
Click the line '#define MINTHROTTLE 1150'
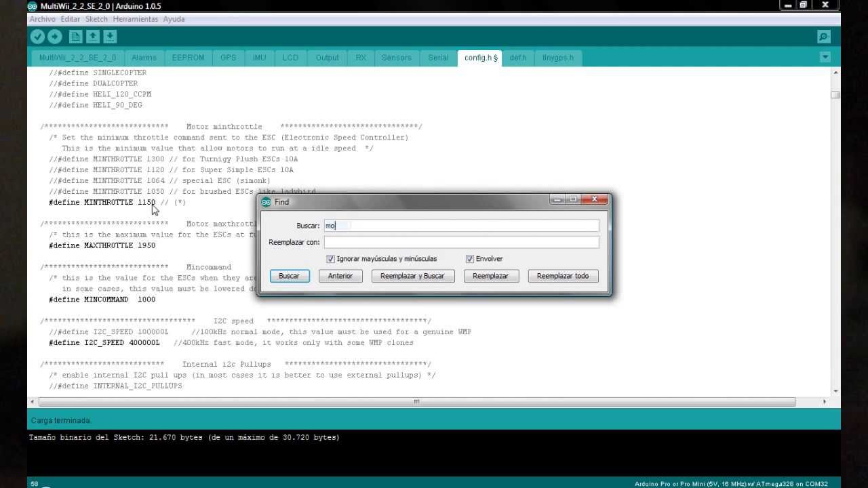click(117, 203)
